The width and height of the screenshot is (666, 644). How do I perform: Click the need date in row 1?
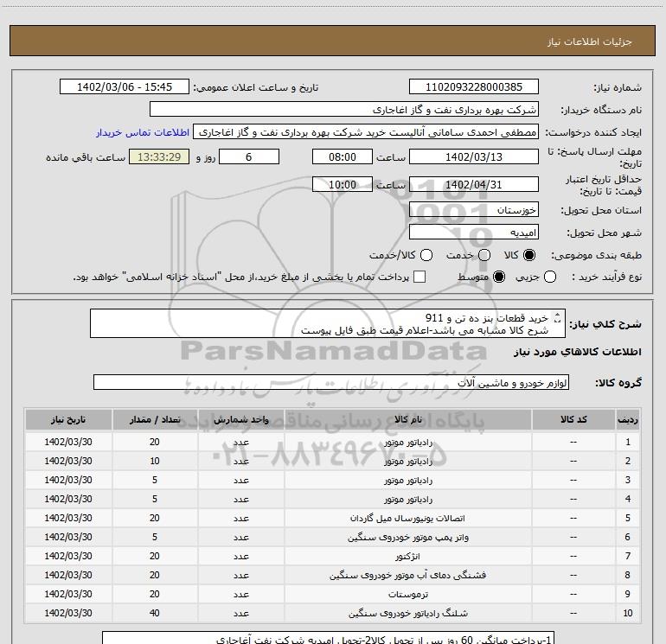pos(68,442)
